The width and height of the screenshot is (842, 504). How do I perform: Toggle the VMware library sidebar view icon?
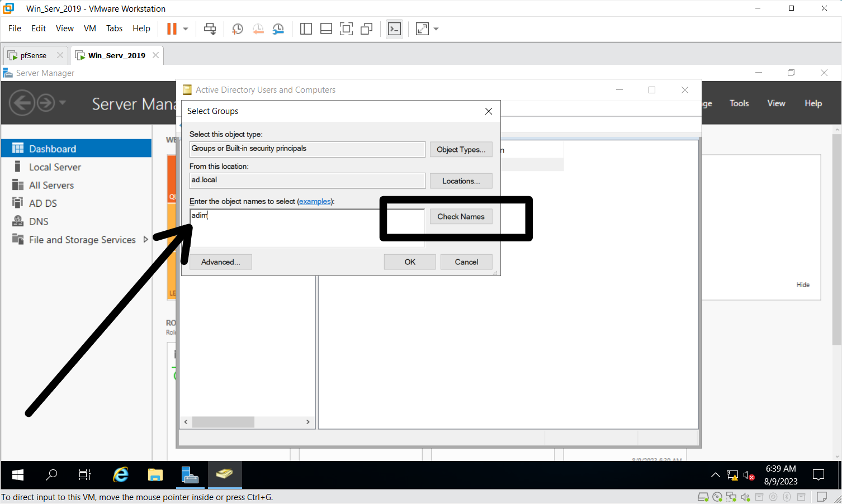pos(306,29)
